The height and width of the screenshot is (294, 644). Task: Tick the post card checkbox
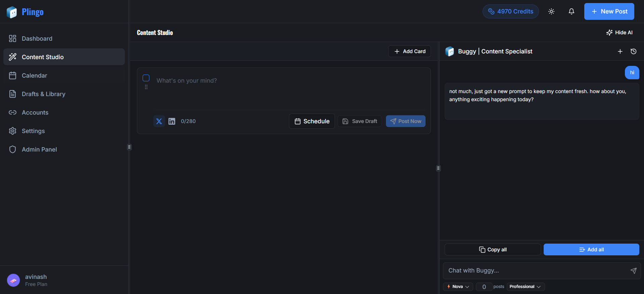146,78
